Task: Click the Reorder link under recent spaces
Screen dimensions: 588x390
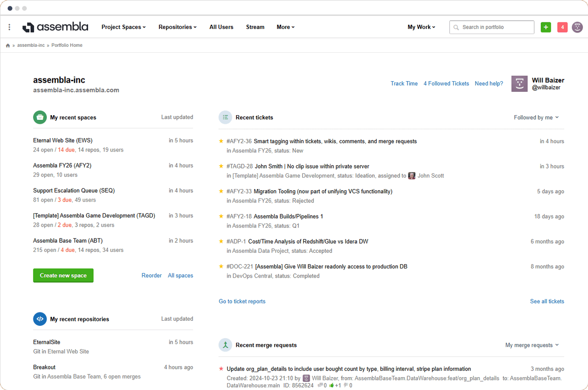Action: click(152, 276)
